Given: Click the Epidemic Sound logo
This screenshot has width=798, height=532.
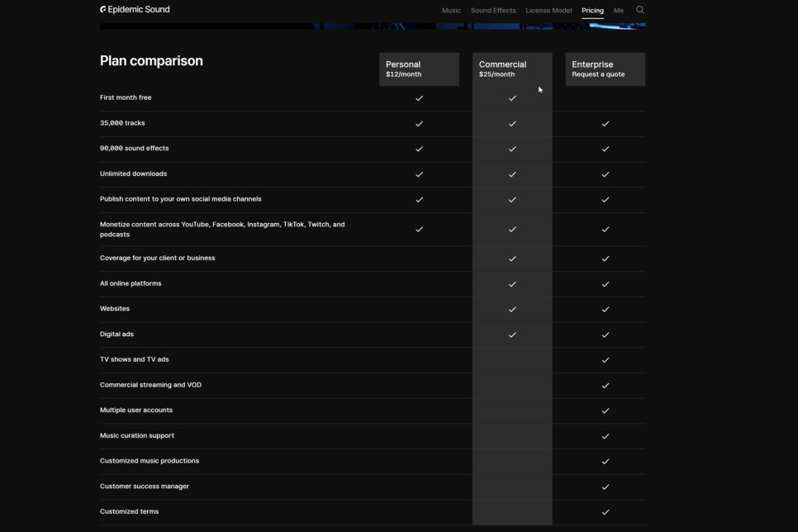Looking at the screenshot, I should 135,9.
